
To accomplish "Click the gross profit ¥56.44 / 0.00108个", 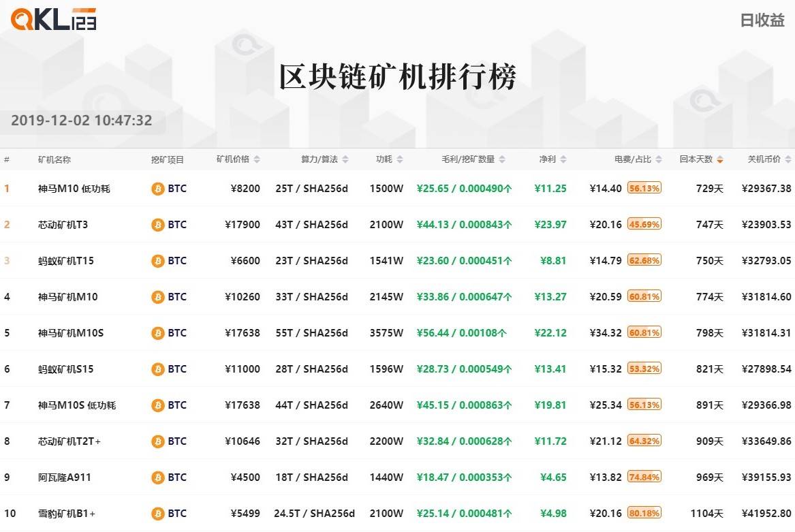I will coord(461,333).
